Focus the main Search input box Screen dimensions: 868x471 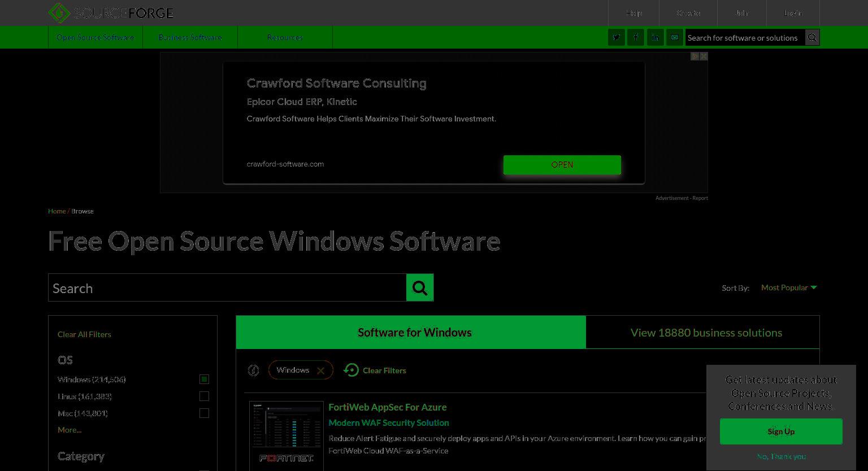click(x=227, y=287)
